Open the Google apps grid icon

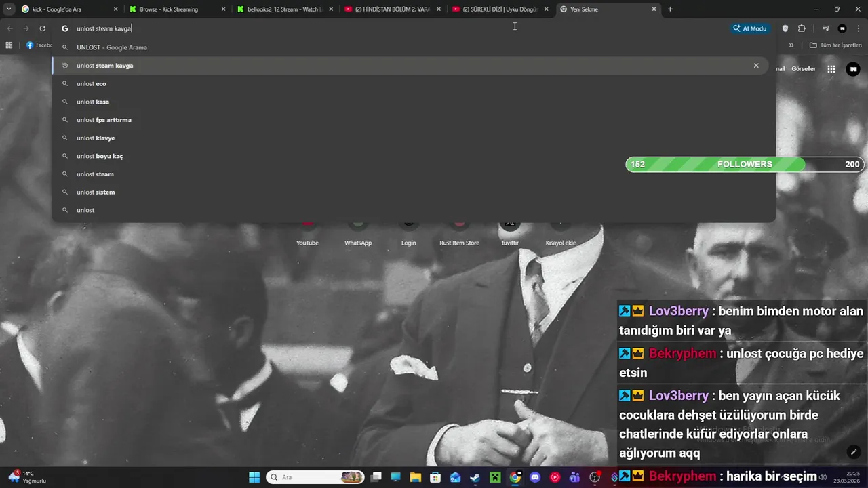coord(831,69)
